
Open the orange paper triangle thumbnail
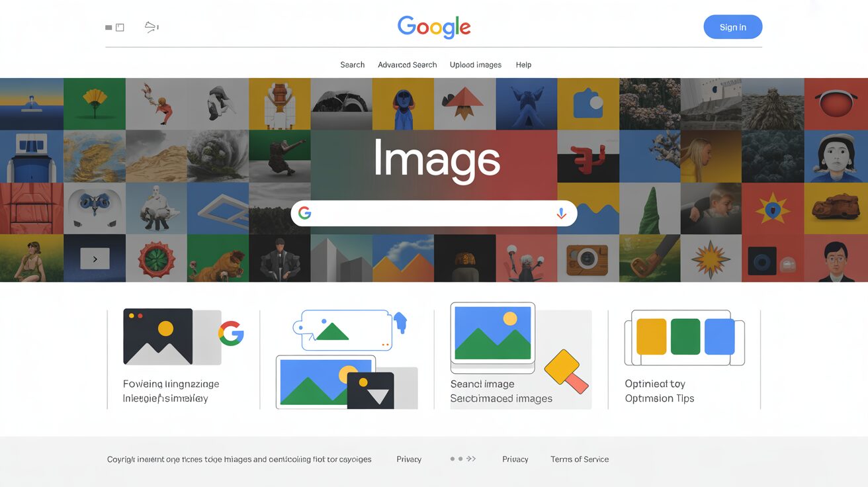point(464,104)
